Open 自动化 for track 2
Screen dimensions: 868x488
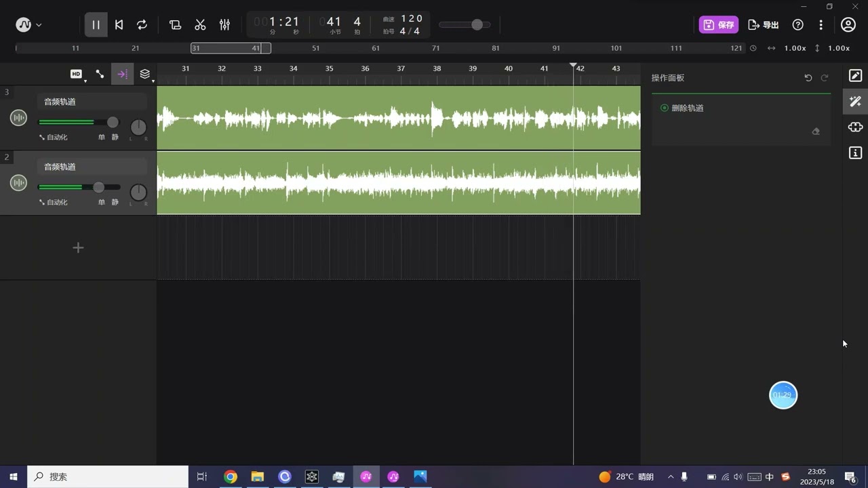(x=54, y=203)
